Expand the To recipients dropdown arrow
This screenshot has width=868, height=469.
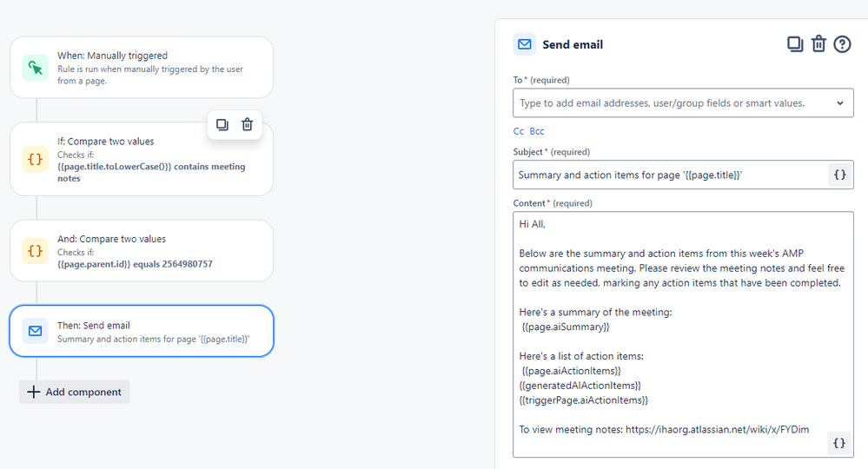[x=840, y=102]
